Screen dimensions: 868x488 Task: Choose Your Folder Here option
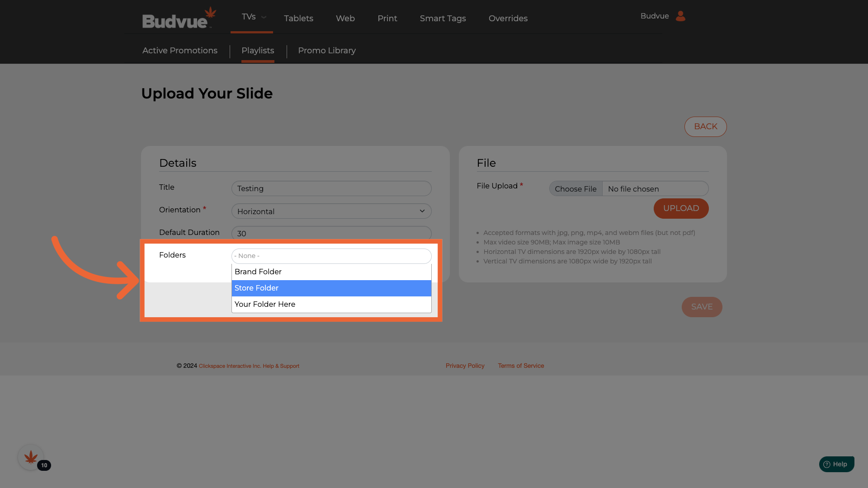(x=331, y=305)
